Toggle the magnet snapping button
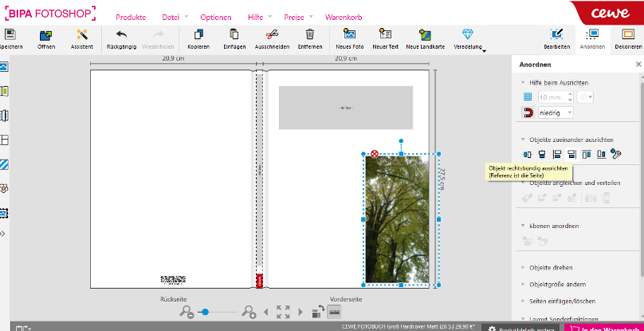 pos(528,112)
